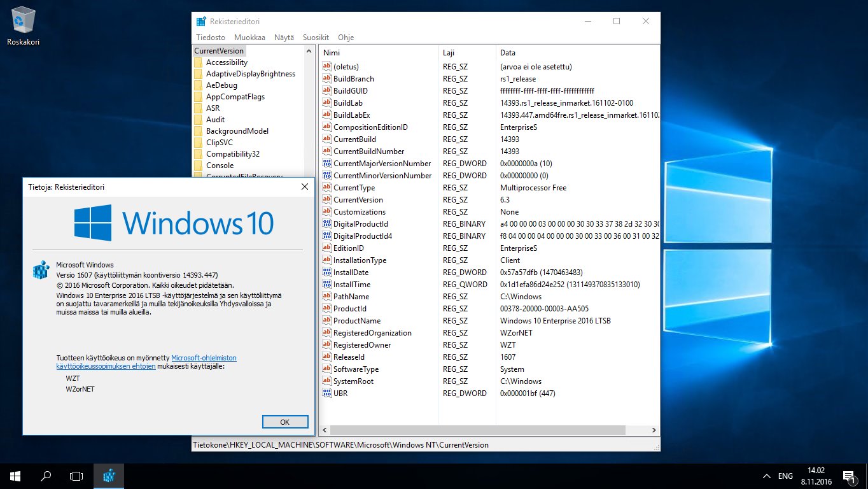Select the SoftwareType value name
The image size is (868, 489).
click(x=356, y=369)
